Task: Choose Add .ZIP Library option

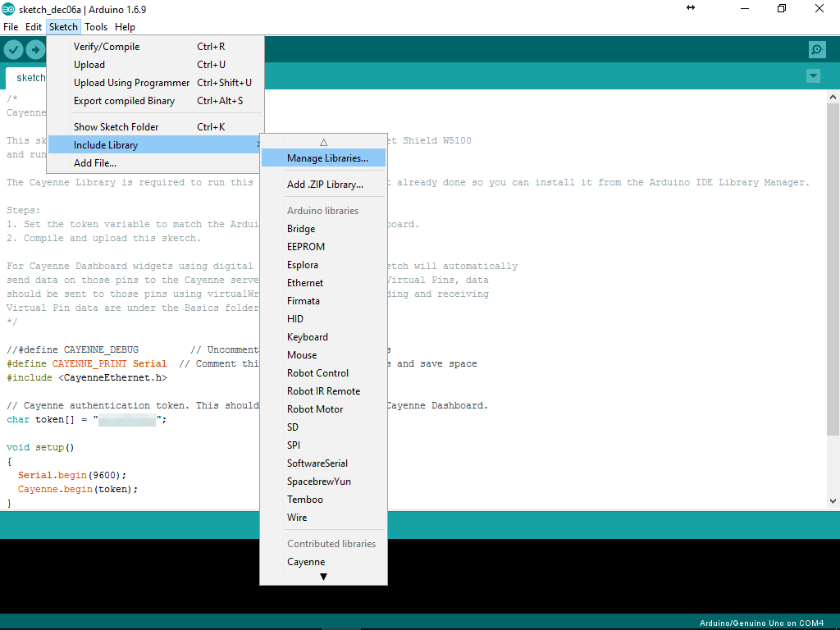Action: 324,184
